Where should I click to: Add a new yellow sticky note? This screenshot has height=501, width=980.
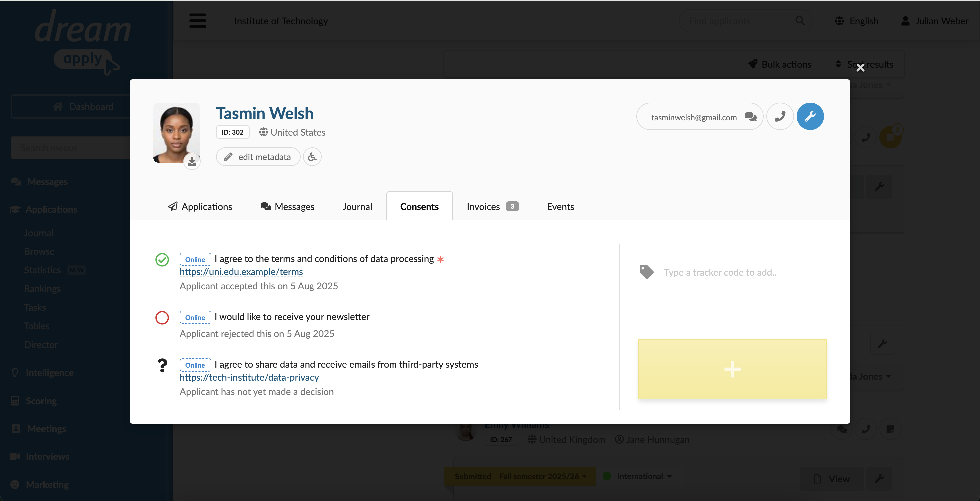(732, 369)
